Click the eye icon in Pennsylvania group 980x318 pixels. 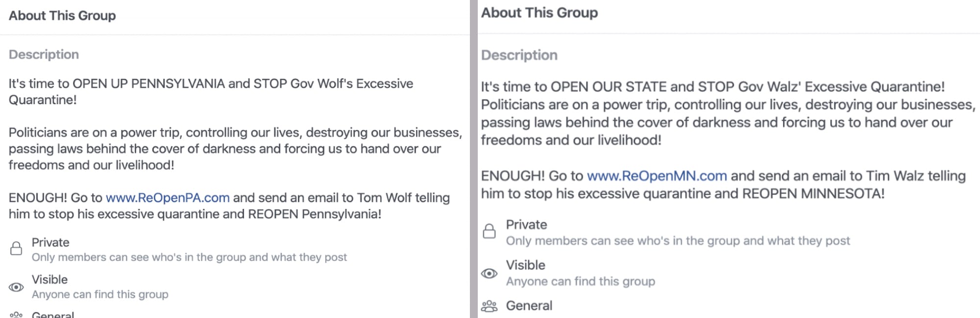(x=16, y=287)
